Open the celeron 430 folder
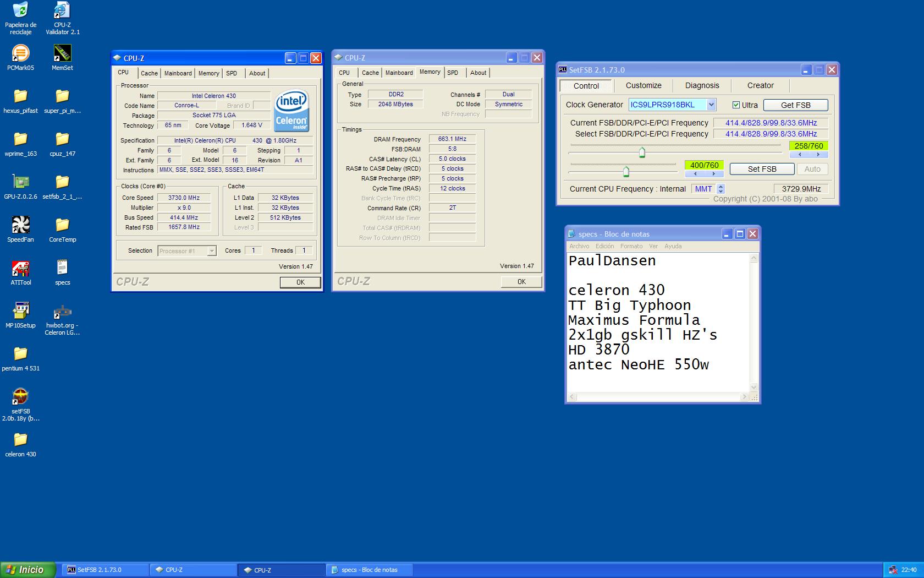The width and height of the screenshot is (924, 578). [20, 444]
